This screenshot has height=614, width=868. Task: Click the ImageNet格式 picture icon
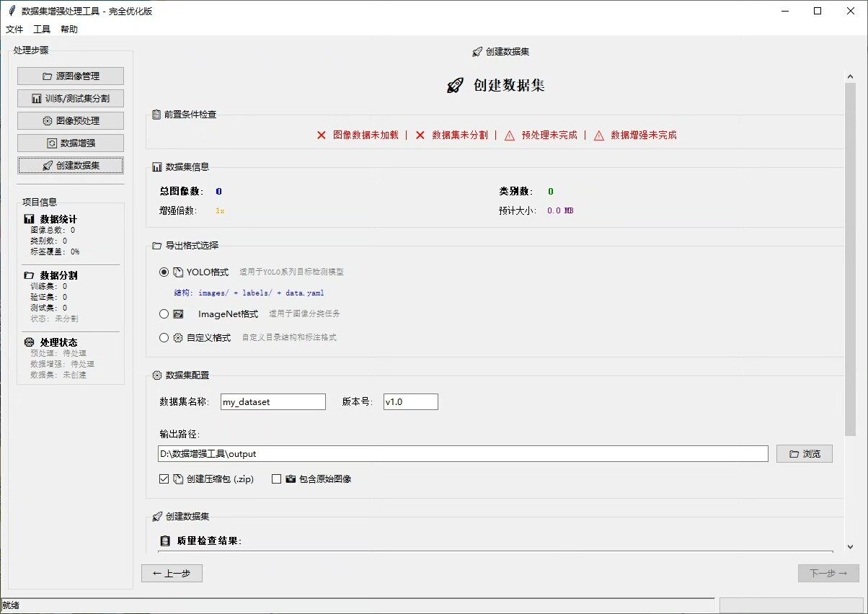pyautogui.click(x=178, y=314)
